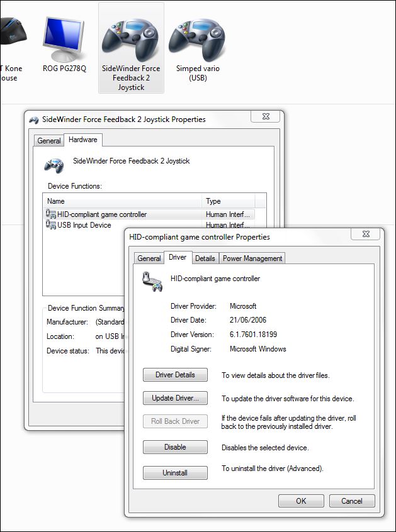
Task: Click the Location label in summary
Action: coord(60,336)
